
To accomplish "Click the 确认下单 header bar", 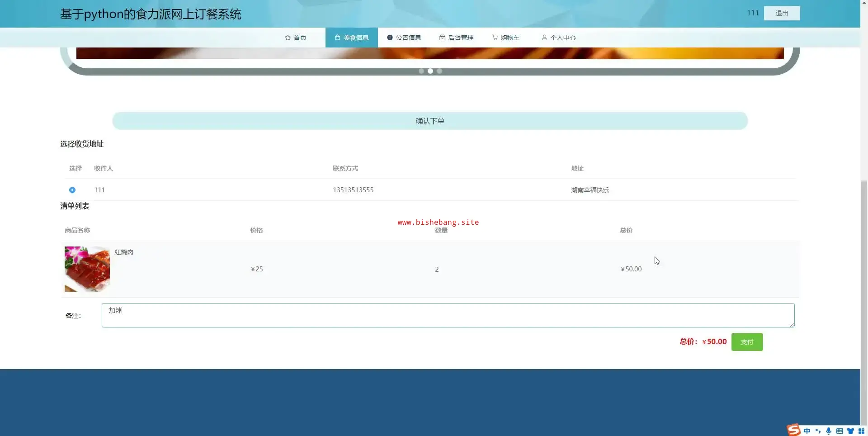I will (430, 121).
